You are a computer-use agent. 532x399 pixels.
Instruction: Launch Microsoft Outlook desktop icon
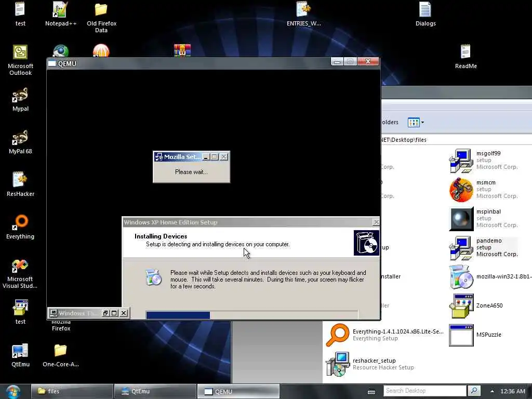(20, 60)
